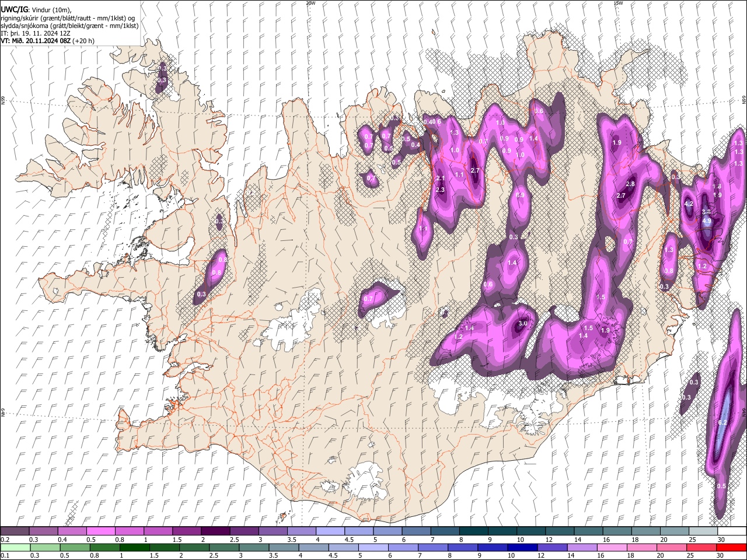The image size is (747, 560).
Task: Click the 'VT: Mið. 20.11.2024 08Z' valid time
Action: 36,41
